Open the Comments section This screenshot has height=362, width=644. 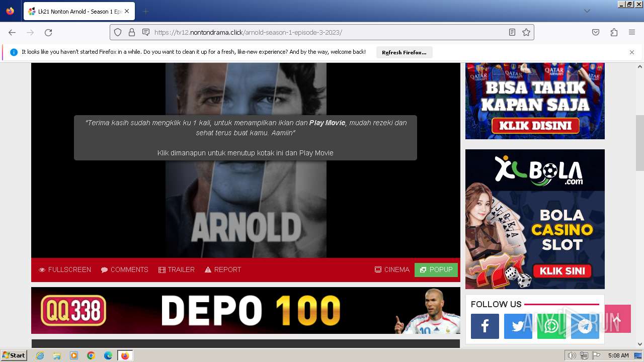[x=124, y=270]
